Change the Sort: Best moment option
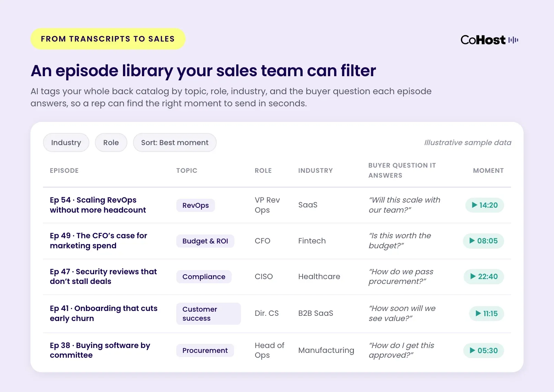The height and width of the screenshot is (392, 554). [175, 143]
